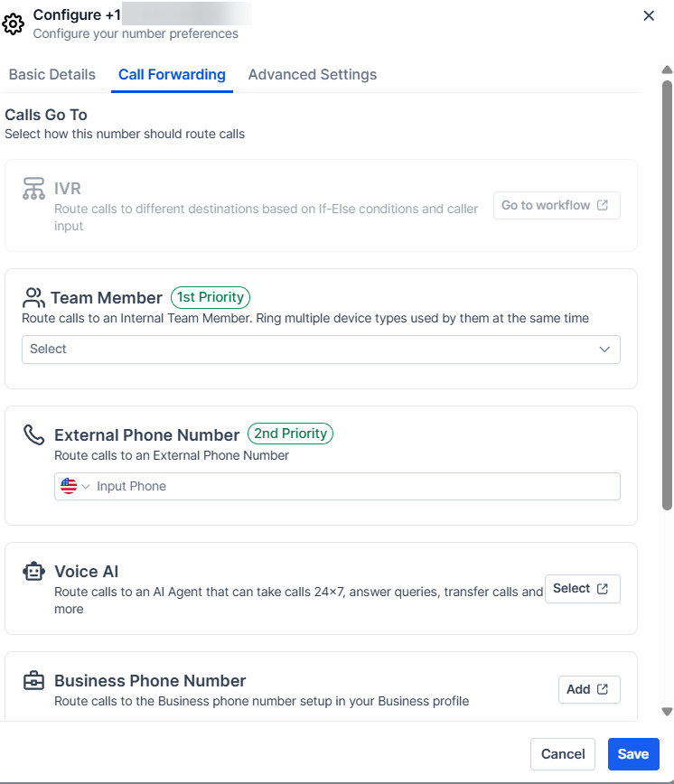Focus the Input Phone field
Screen dimensions: 674x784
point(352,486)
